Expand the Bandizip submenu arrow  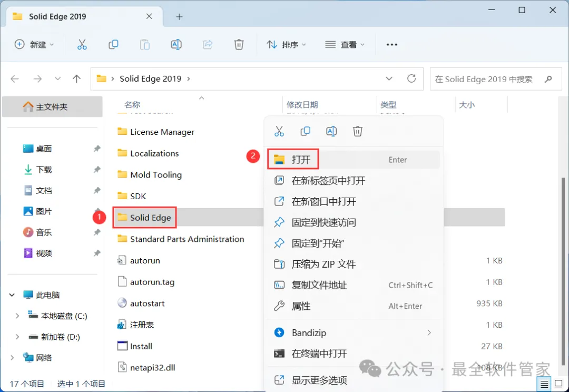(x=429, y=332)
